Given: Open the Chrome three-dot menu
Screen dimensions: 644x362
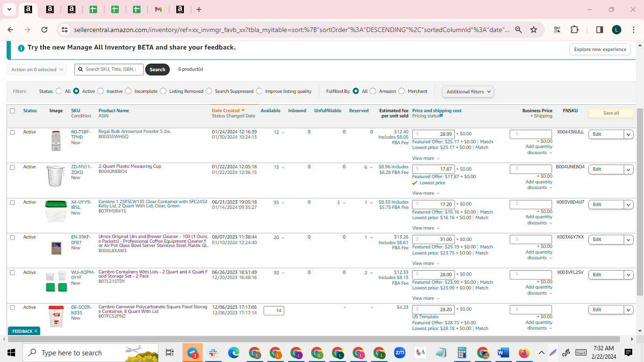Looking at the screenshot, I should coord(633,30).
